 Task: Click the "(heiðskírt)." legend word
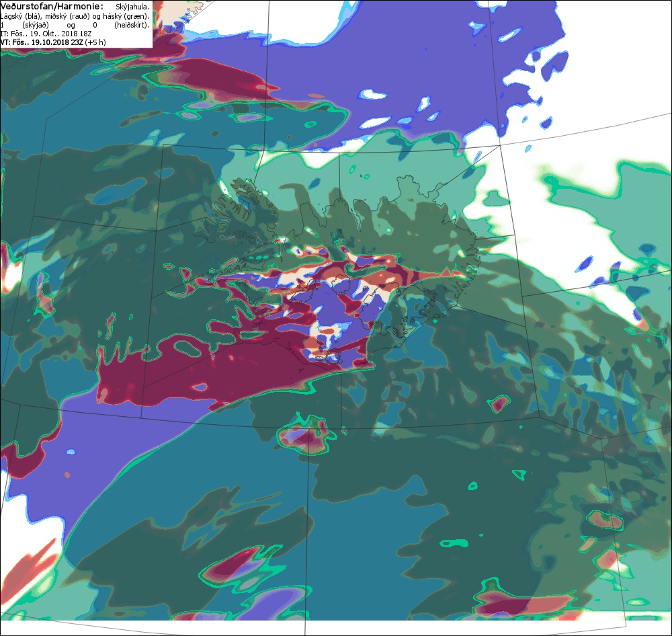132,25
